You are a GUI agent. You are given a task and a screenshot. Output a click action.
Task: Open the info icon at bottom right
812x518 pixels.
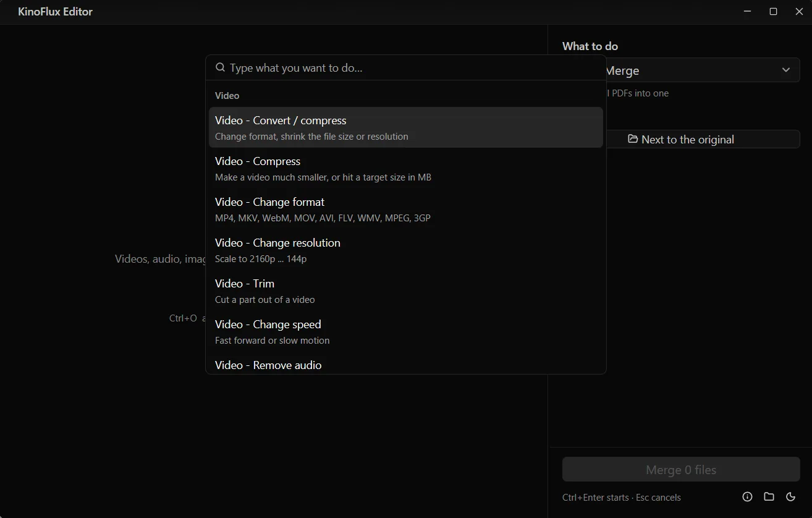[747, 496]
